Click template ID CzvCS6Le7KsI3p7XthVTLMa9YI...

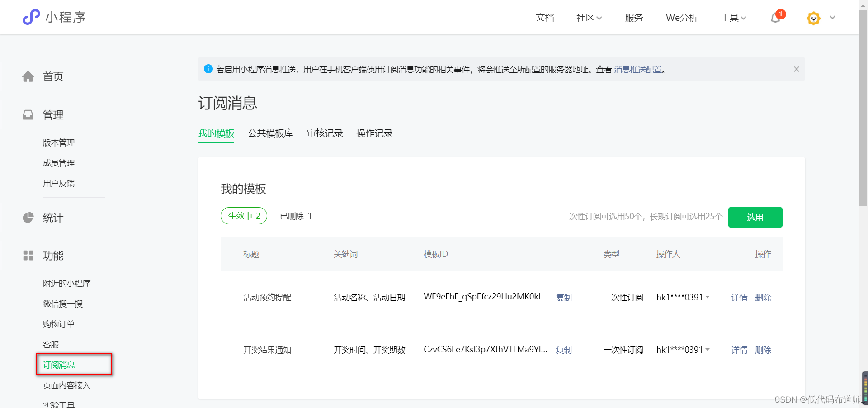(x=486, y=349)
